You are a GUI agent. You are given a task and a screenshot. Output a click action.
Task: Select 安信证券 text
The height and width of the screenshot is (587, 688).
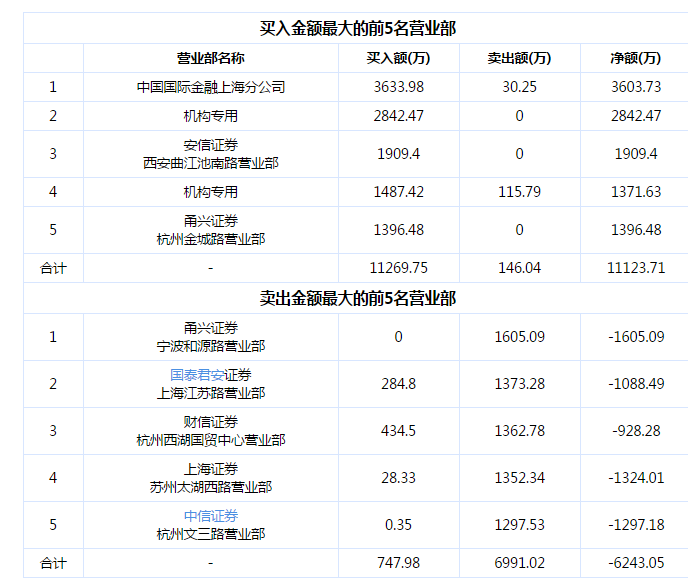click(x=211, y=145)
